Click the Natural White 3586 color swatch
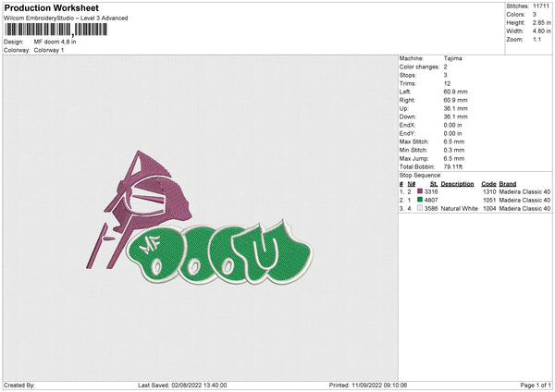Screen dimensions: 555x392 [x=420, y=208]
